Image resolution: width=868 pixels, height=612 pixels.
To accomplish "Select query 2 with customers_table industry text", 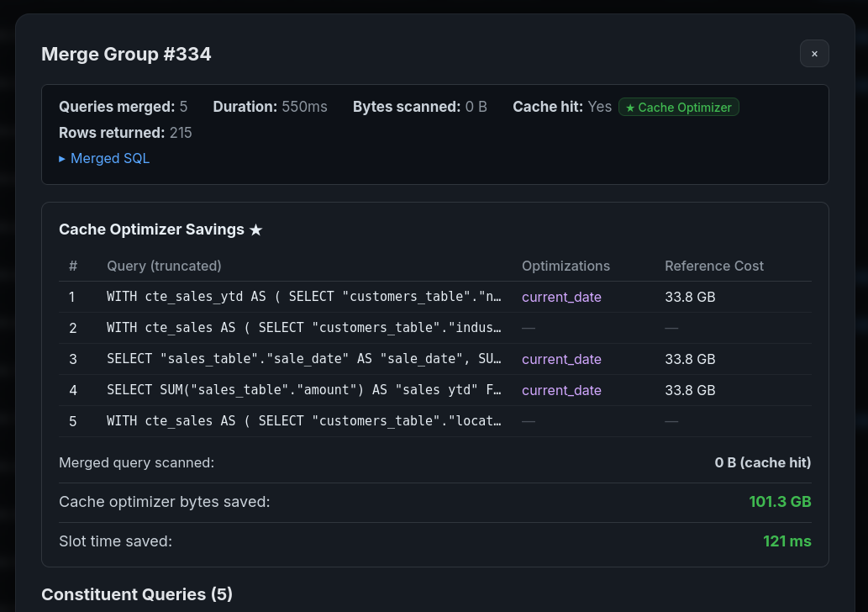I will (x=304, y=328).
